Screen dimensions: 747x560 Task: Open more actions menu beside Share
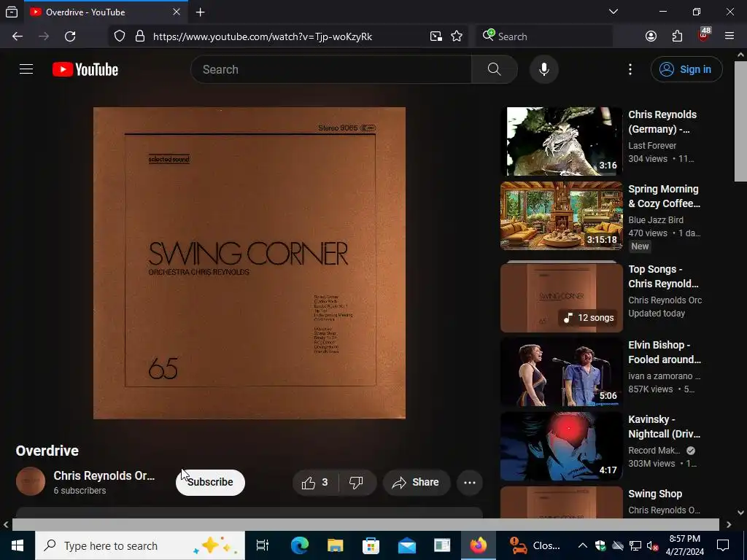470,483
